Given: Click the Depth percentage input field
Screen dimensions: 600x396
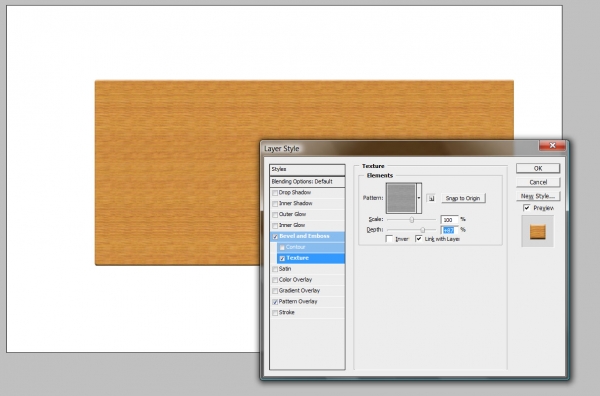Looking at the screenshot, I should click(x=449, y=230).
